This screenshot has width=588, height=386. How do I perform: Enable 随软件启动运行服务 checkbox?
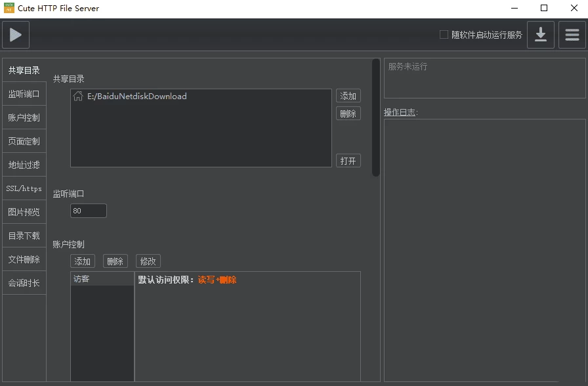click(444, 35)
